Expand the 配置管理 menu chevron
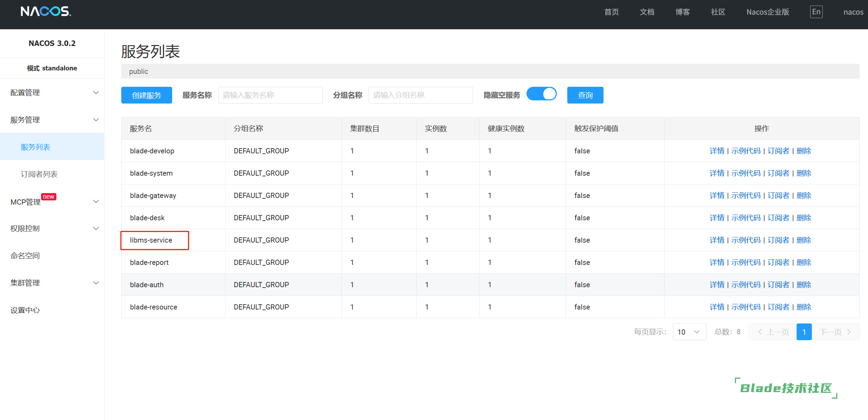 click(96, 93)
